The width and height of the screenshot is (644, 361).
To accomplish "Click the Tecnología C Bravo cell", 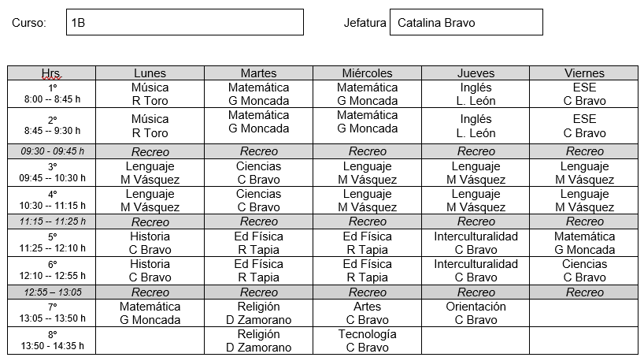I will [x=367, y=341].
